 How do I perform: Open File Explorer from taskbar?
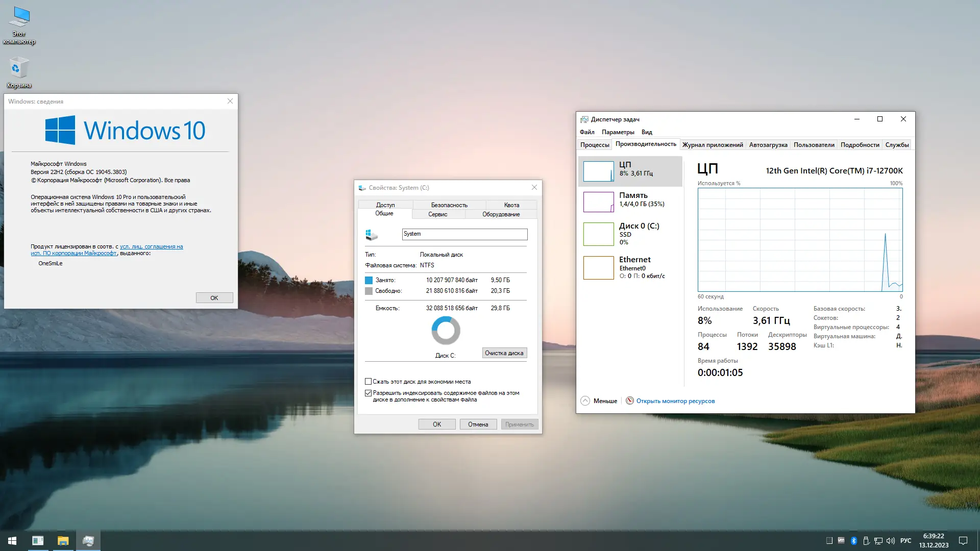coord(63,541)
